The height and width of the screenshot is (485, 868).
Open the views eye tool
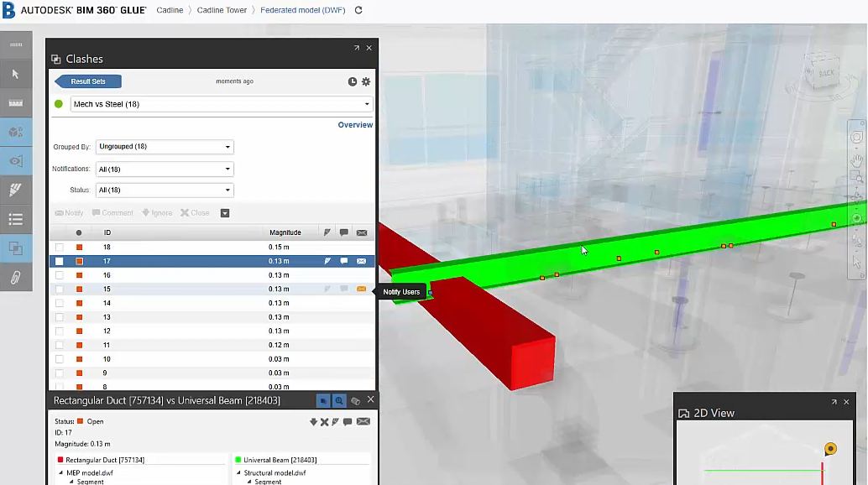(15, 161)
